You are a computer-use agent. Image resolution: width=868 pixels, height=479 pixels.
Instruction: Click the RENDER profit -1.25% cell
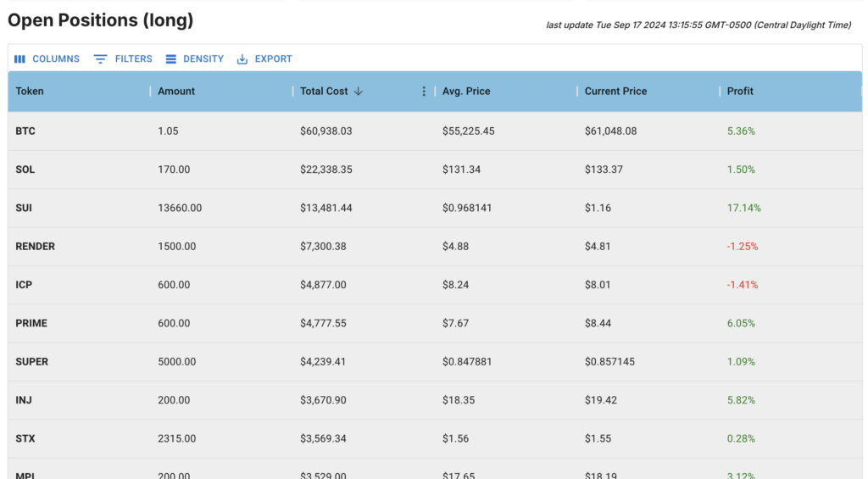pos(791,247)
